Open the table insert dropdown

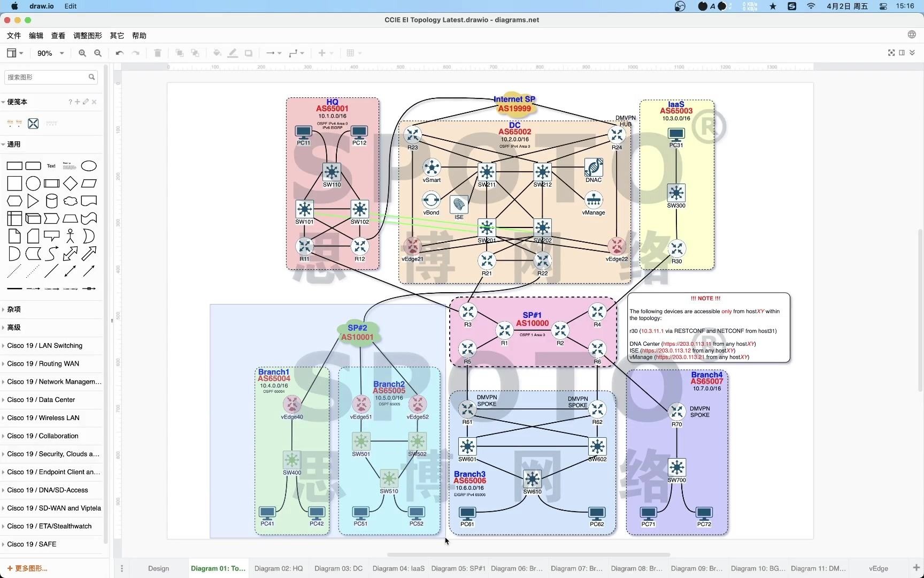pos(353,53)
